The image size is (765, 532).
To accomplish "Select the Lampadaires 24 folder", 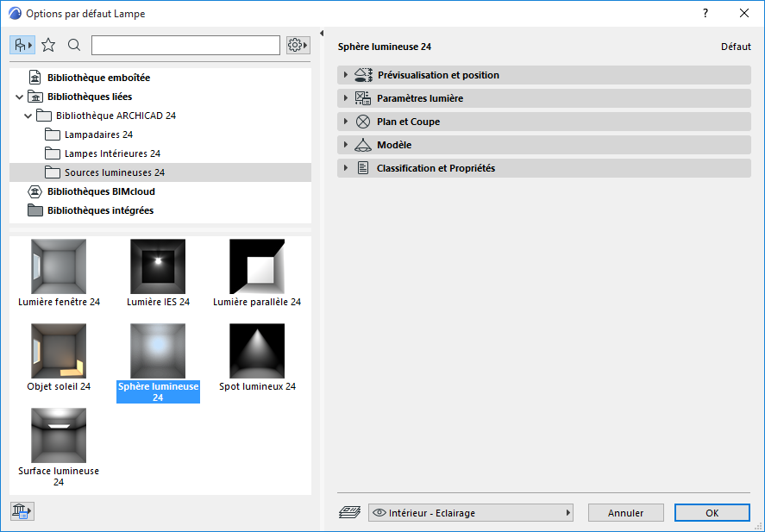I will 97,134.
